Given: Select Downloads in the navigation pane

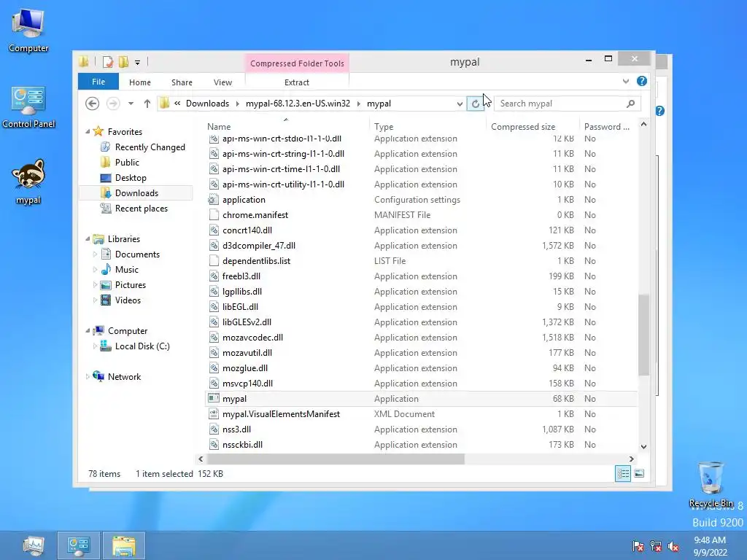Looking at the screenshot, I should click(x=136, y=192).
